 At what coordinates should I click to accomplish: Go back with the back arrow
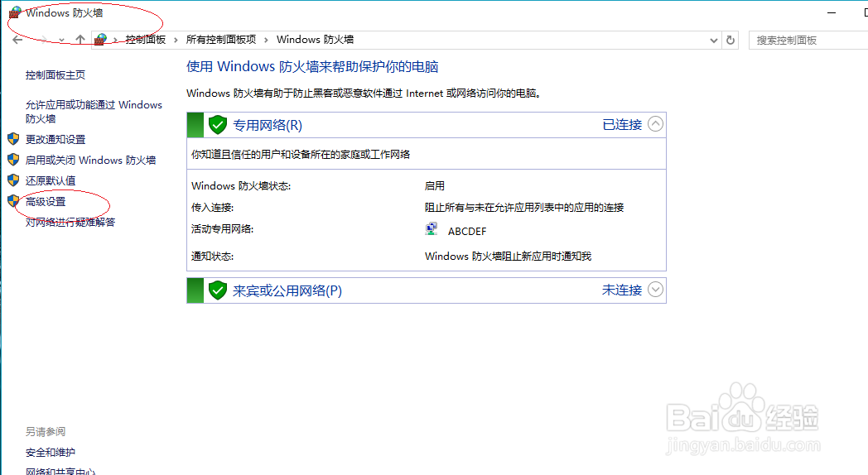click(17, 40)
